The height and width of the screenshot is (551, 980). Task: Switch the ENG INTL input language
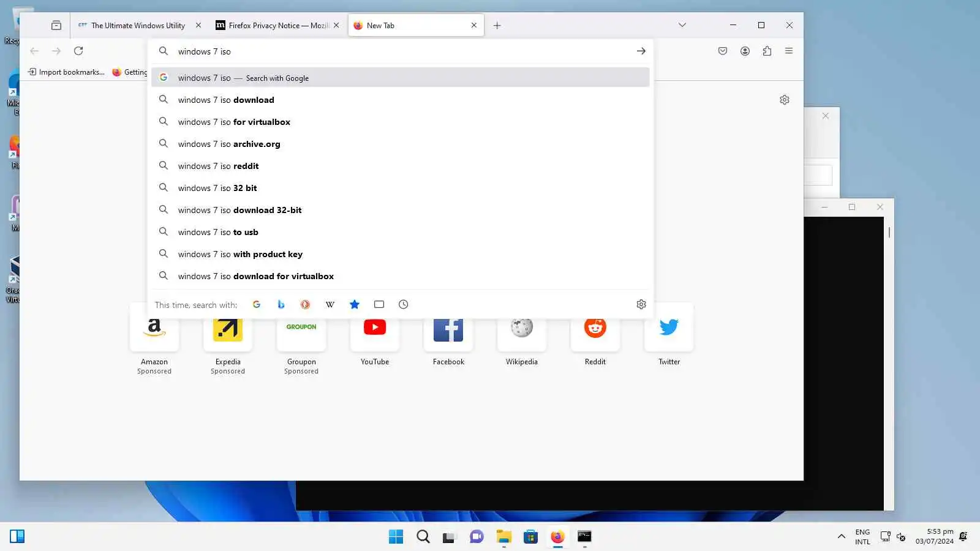click(862, 537)
